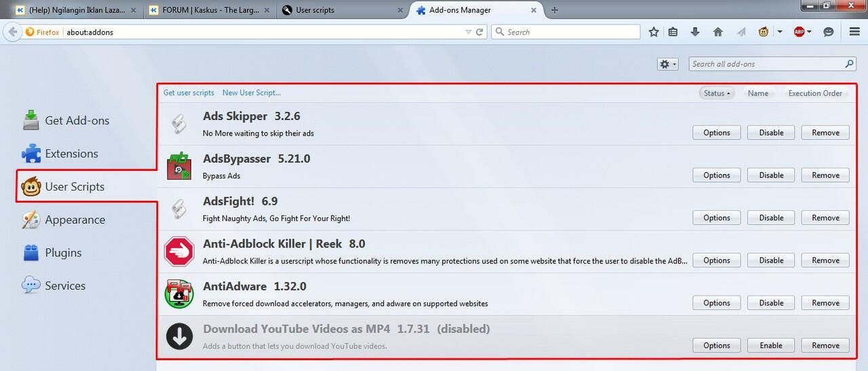Open Options for AntiAdware
This screenshot has width=868, height=371.
tap(717, 302)
